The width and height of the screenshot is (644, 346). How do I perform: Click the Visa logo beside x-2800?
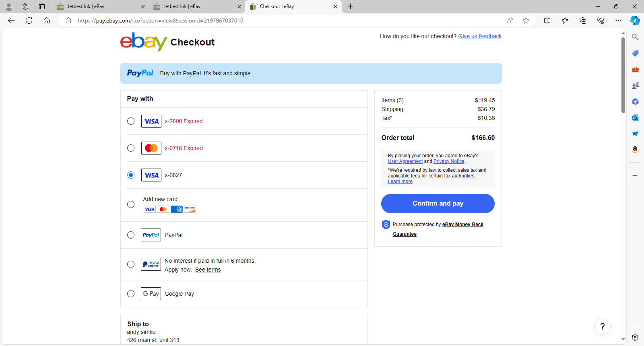click(151, 121)
